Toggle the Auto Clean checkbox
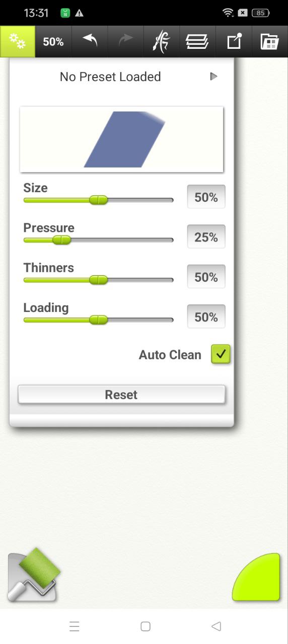The image size is (288, 644). [x=221, y=354]
